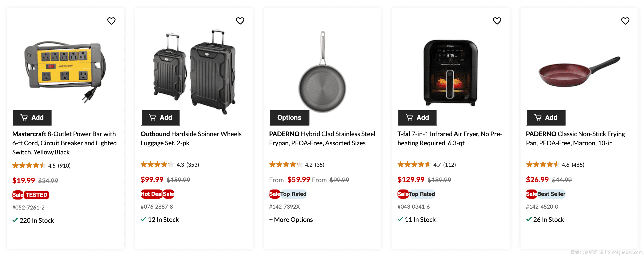Add Mastercraft power bar to cart
The width and height of the screenshot is (644, 256).
point(32,118)
